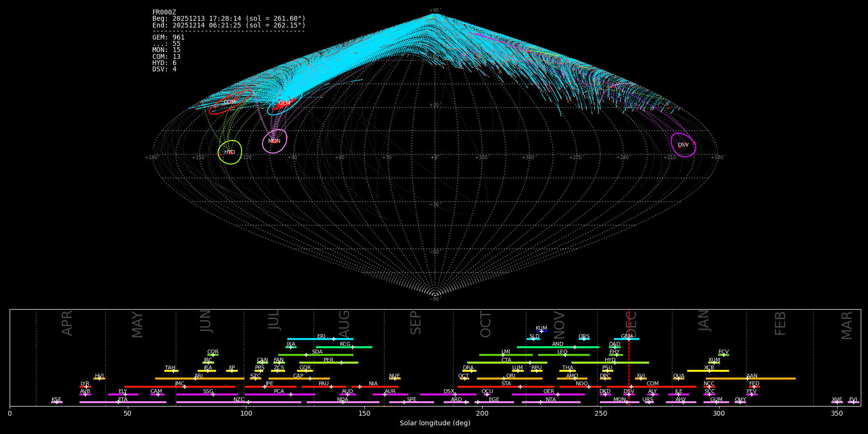
Task: Select the LYR shower marker in timeline
Action: (86, 387)
